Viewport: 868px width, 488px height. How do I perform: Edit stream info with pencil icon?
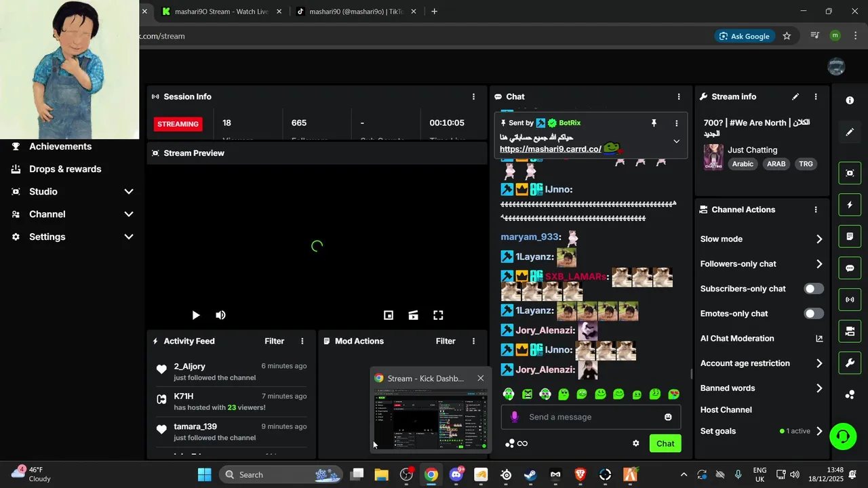tap(795, 97)
